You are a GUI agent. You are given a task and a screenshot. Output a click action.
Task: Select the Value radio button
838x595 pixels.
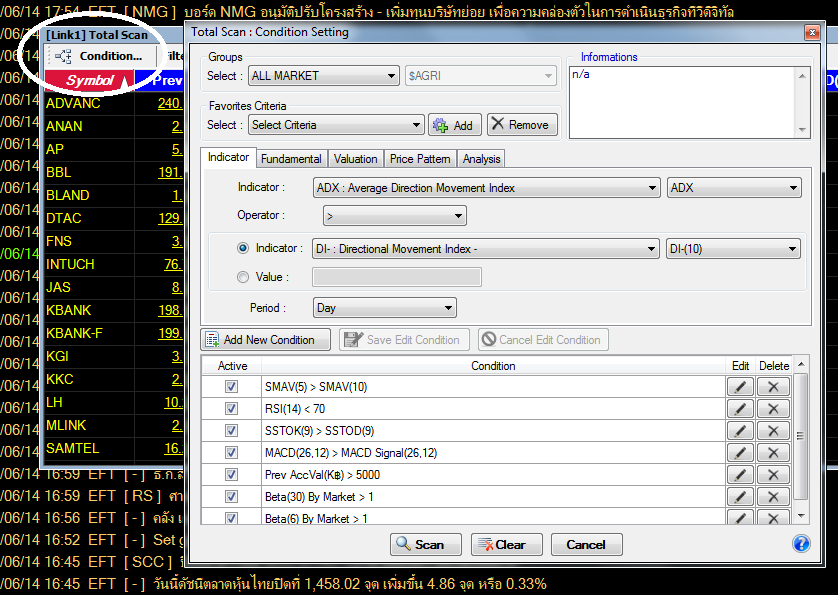tap(243, 277)
